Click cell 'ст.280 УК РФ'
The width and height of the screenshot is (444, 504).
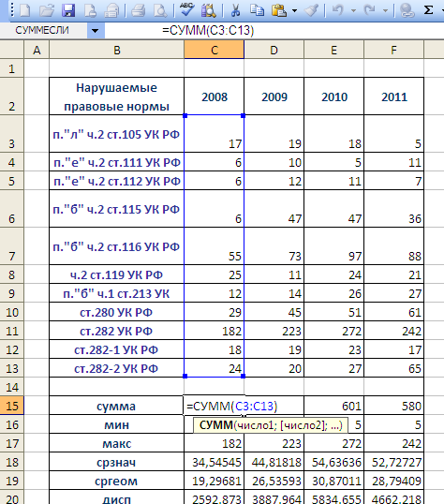point(117,312)
